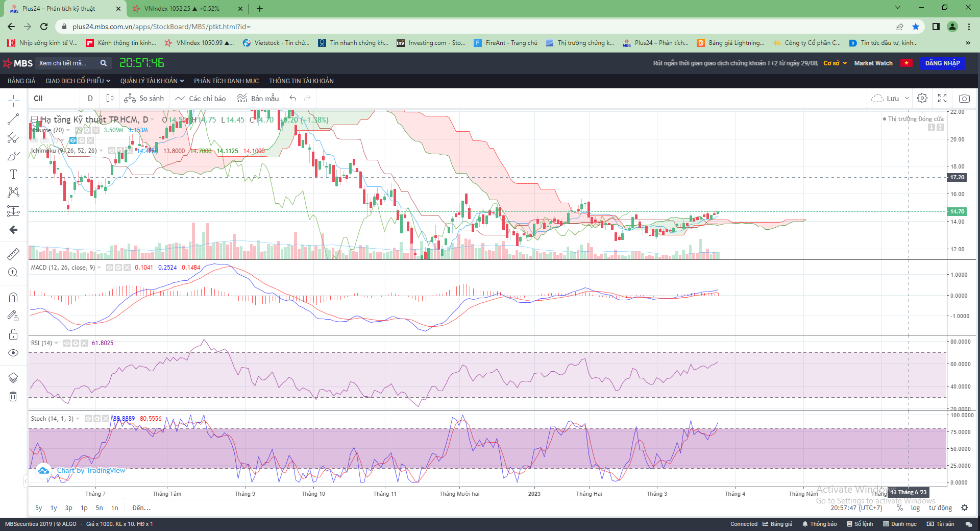Click the back arrow in drawing toolbar

13,230
